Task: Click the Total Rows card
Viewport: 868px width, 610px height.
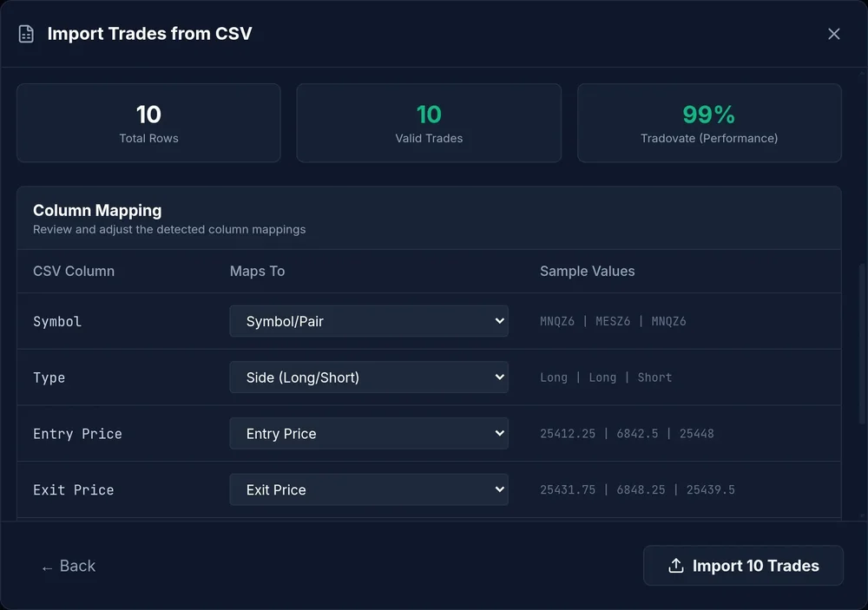Action: click(149, 123)
